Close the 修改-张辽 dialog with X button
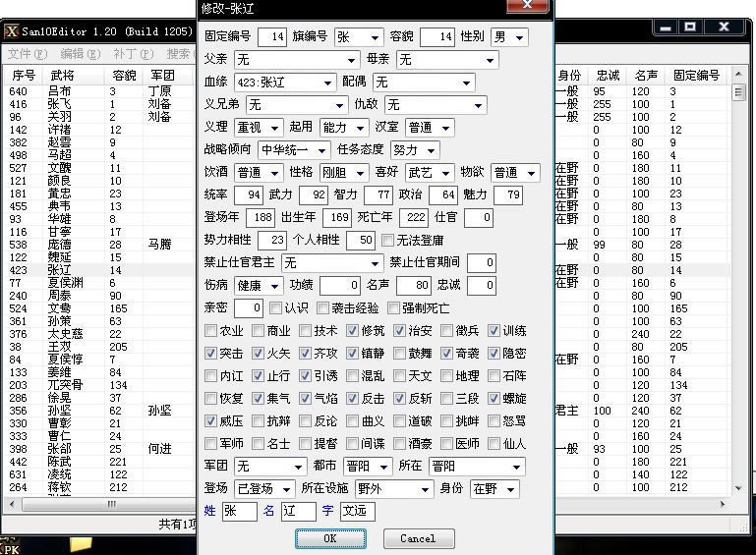756x555 pixels. (532, 7)
